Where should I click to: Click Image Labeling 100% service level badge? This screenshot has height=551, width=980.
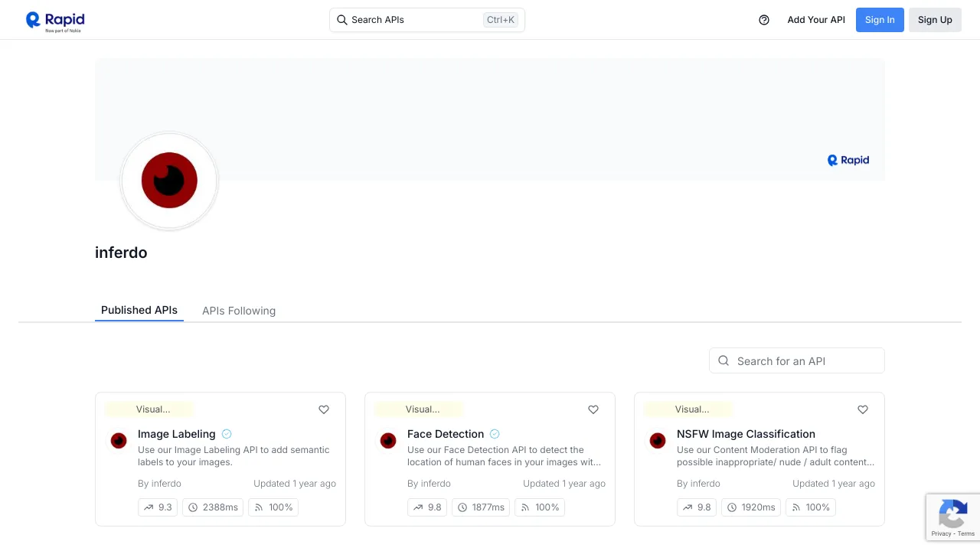[x=273, y=507]
